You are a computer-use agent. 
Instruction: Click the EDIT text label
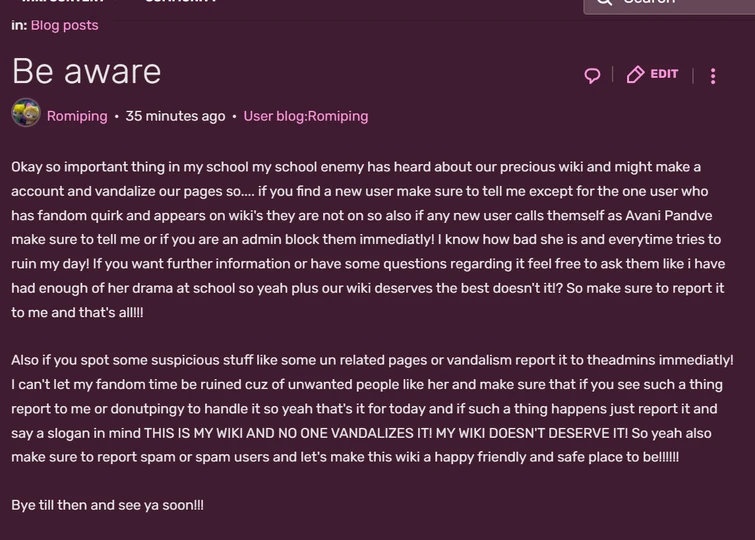(664, 75)
